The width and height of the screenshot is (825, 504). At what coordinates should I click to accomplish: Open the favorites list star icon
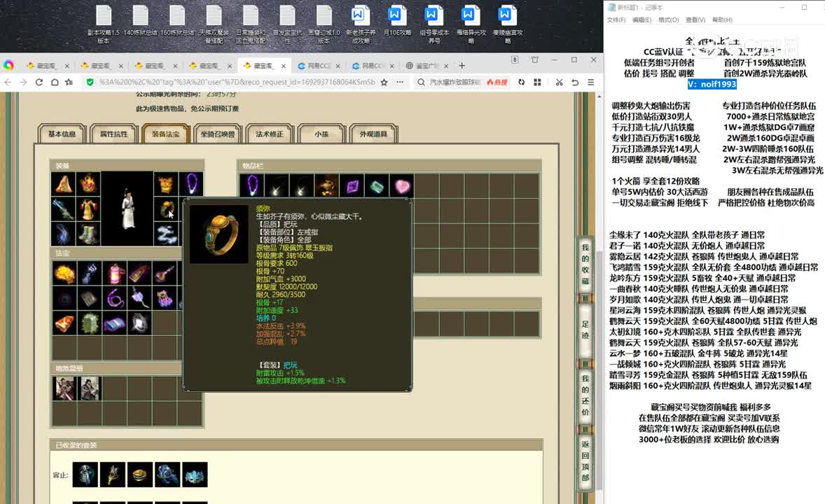click(x=69, y=82)
